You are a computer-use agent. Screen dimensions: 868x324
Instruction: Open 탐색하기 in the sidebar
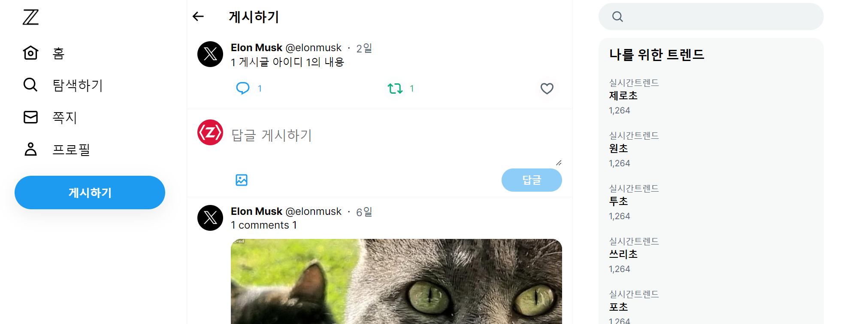tap(63, 85)
